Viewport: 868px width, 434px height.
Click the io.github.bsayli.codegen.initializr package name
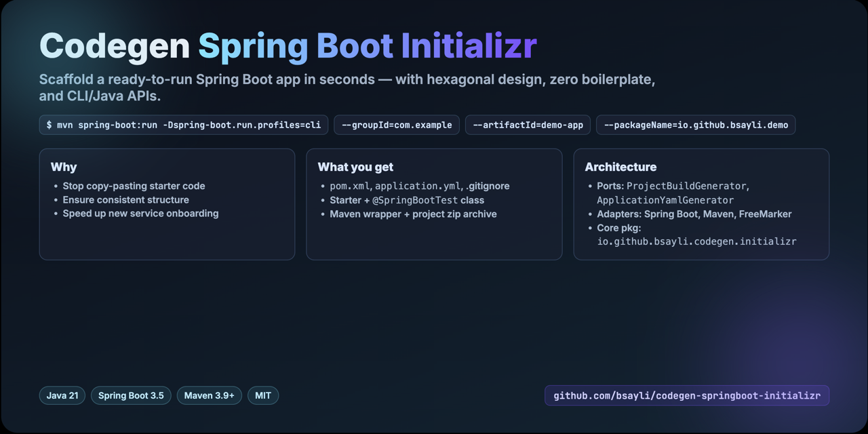pos(696,241)
